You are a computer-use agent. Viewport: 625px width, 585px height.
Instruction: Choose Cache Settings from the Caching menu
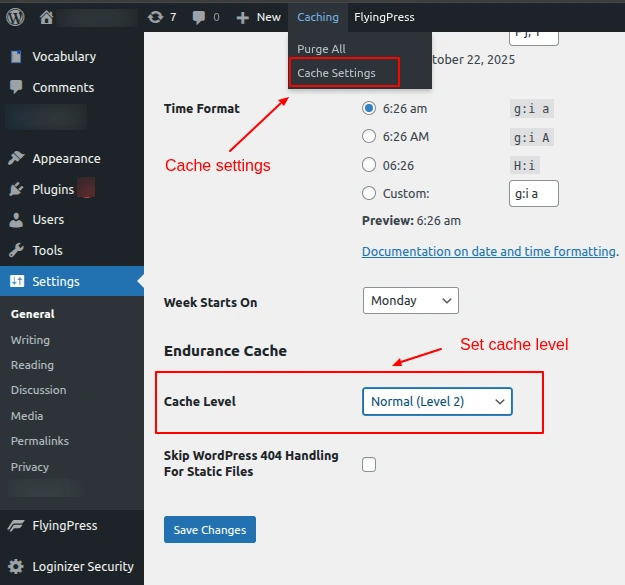336,73
